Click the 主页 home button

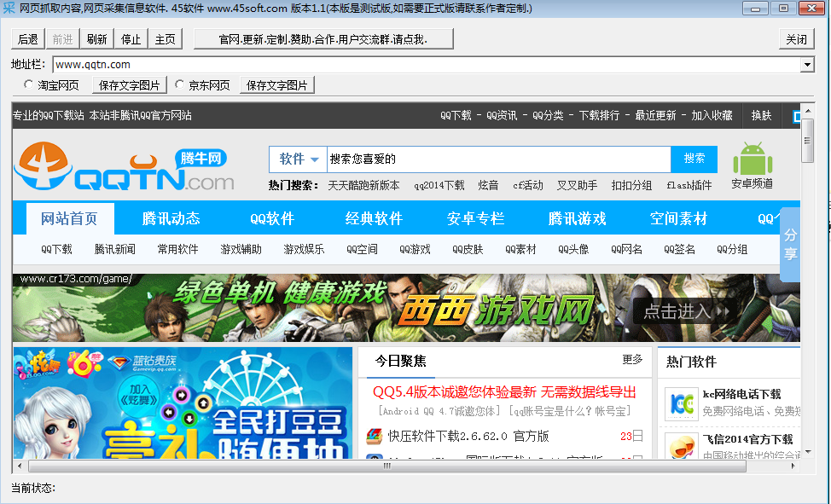click(x=166, y=39)
